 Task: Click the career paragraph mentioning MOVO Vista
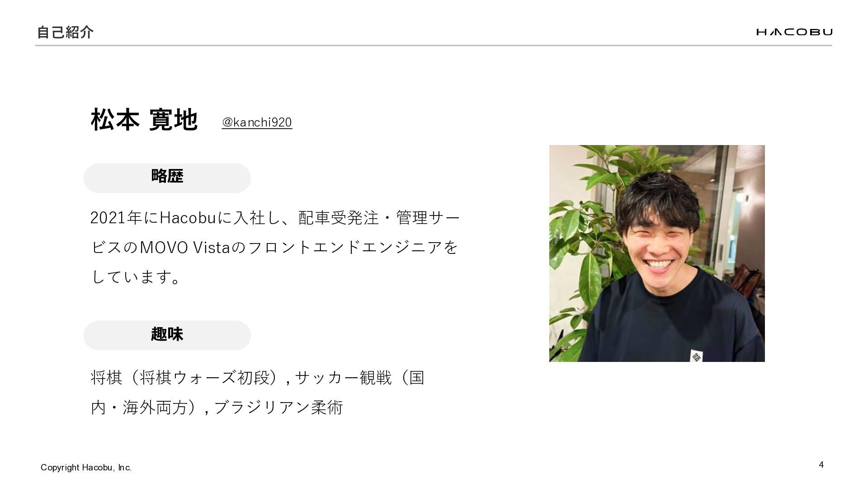pyautogui.click(x=275, y=247)
